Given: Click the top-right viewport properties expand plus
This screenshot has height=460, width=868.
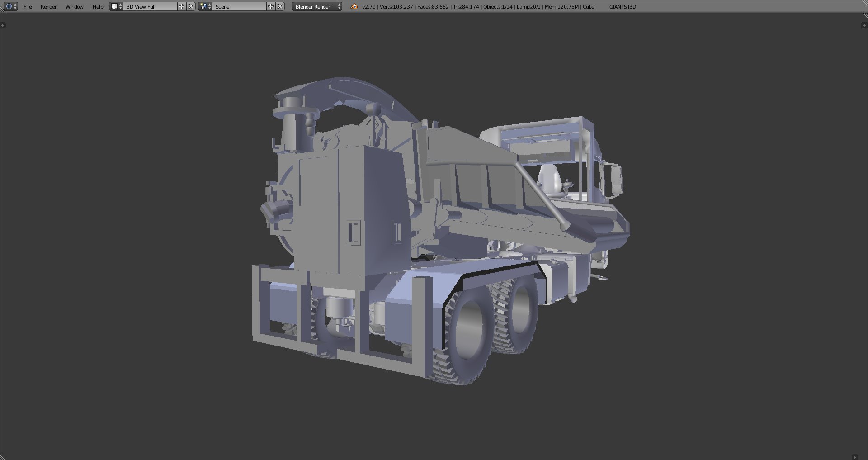Looking at the screenshot, I should click(x=864, y=25).
